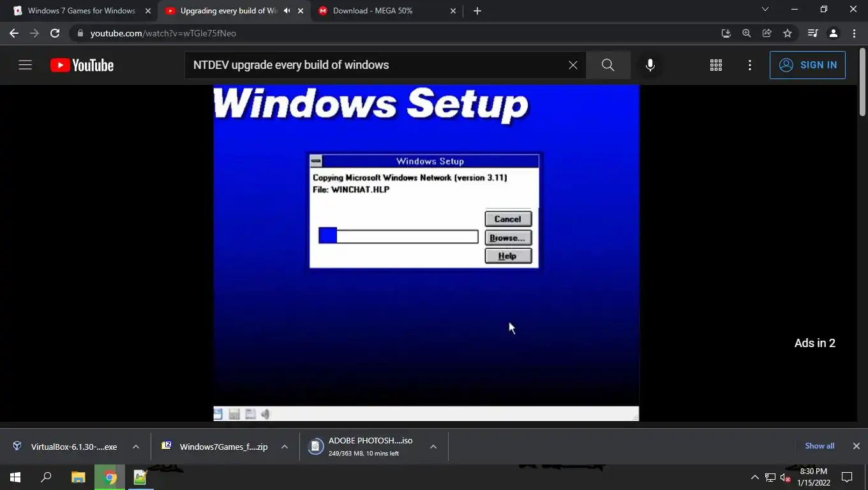Open the taskbar clock and date

pyautogui.click(x=813, y=477)
